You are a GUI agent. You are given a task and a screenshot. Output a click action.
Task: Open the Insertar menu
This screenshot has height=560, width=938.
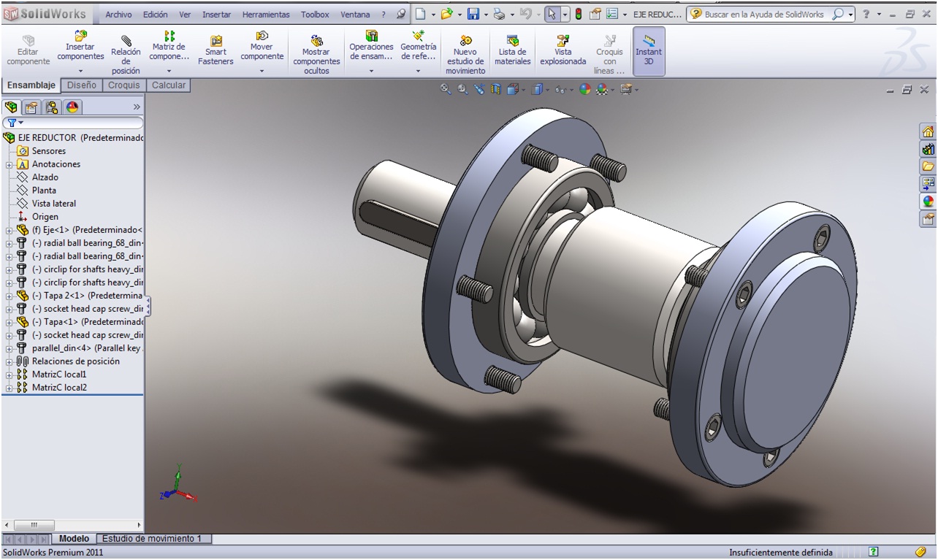coord(217,15)
